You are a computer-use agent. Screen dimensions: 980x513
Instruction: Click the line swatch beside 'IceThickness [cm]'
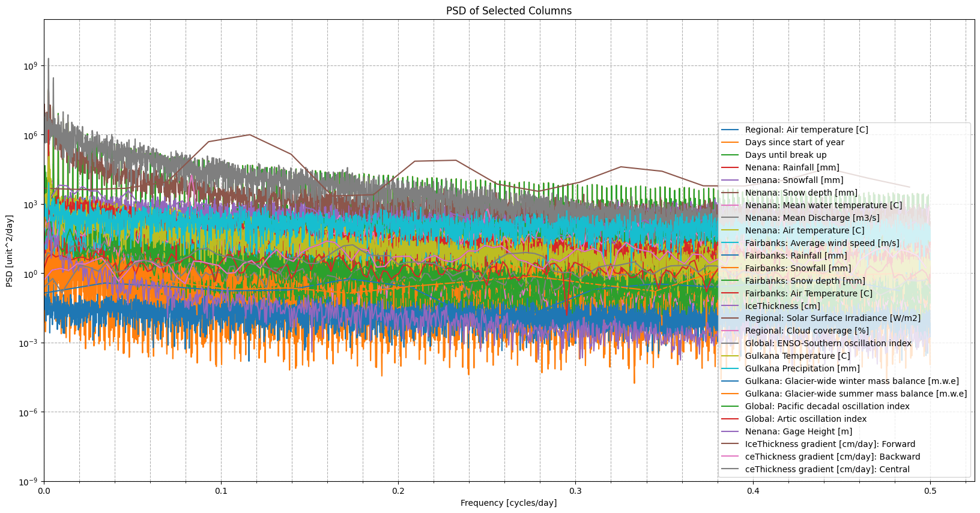click(x=730, y=306)
